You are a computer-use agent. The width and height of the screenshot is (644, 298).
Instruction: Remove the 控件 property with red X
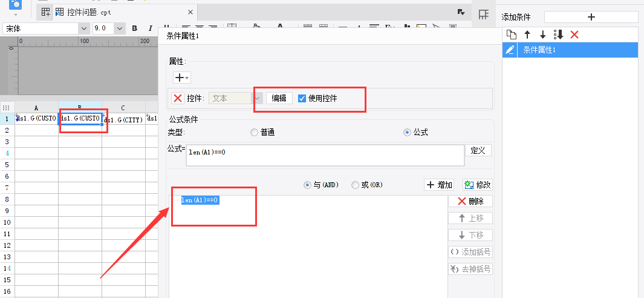[x=178, y=98]
